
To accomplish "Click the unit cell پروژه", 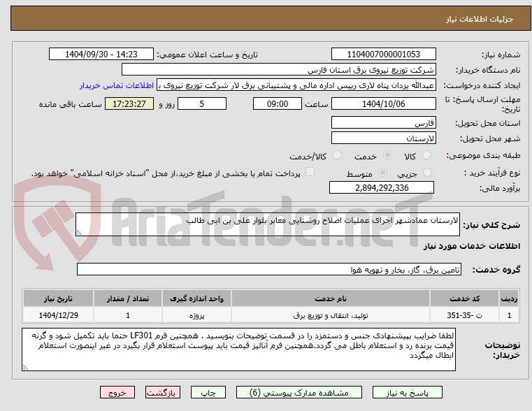I will [196, 315].
